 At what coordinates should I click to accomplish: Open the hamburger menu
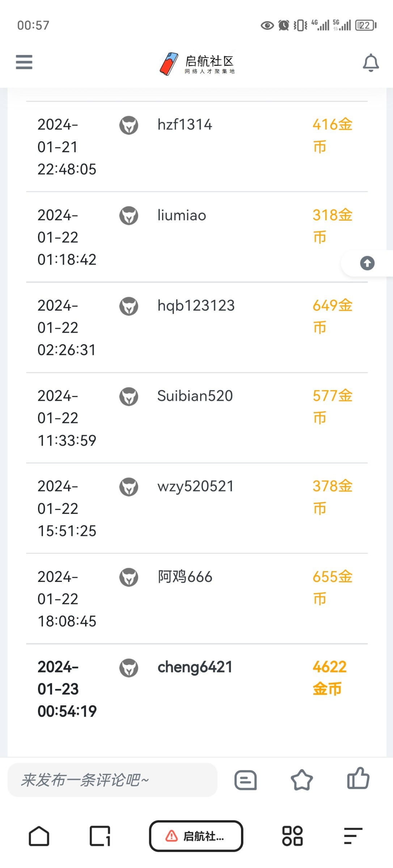pyautogui.click(x=24, y=62)
